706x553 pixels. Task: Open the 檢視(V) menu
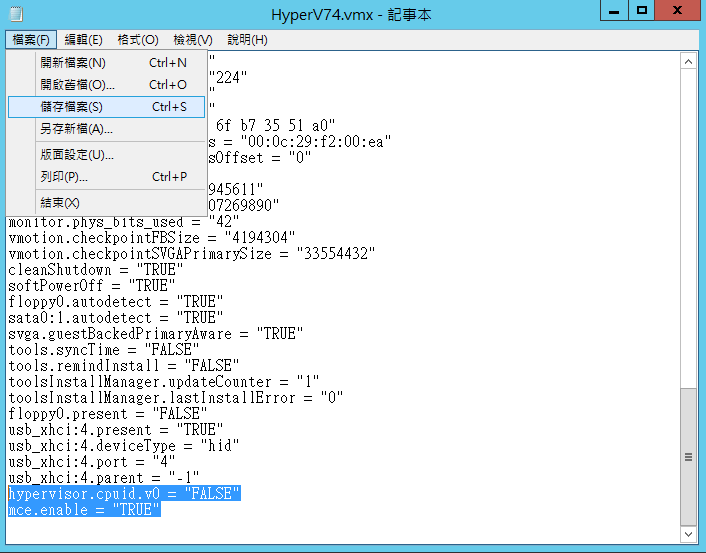[x=192, y=40]
